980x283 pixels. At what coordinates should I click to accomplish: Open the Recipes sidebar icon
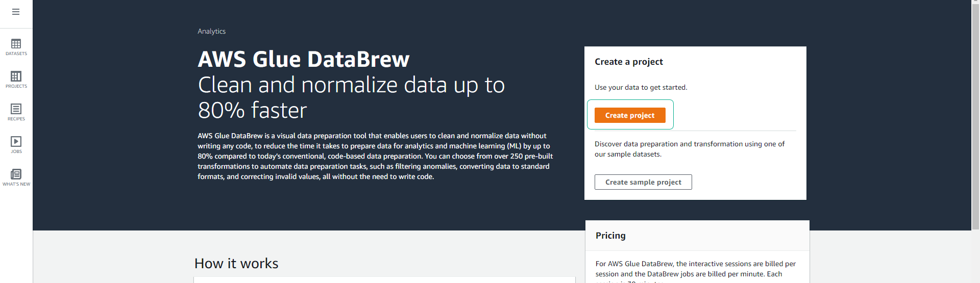tap(16, 109)
